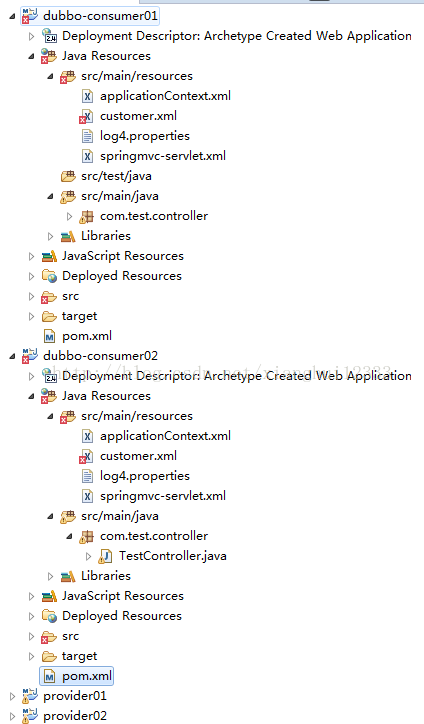Select dubbo-consumer02 project label
The width and height of the screenshot is (424, 724).
[x=100, y=356]
